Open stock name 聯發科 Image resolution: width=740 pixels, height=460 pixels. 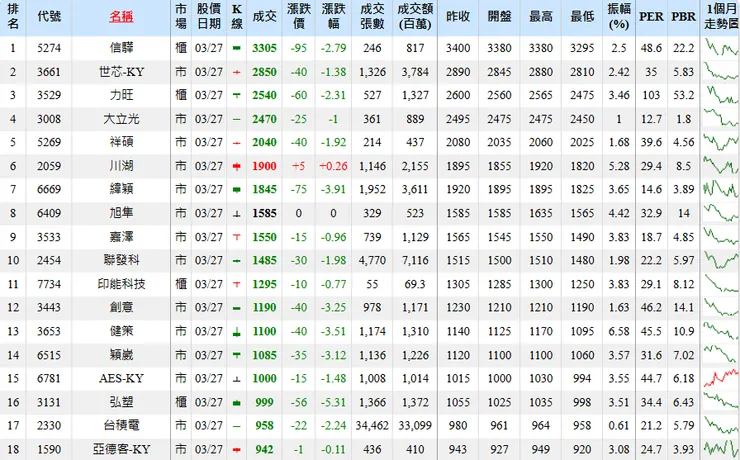(x=121, y=260)
